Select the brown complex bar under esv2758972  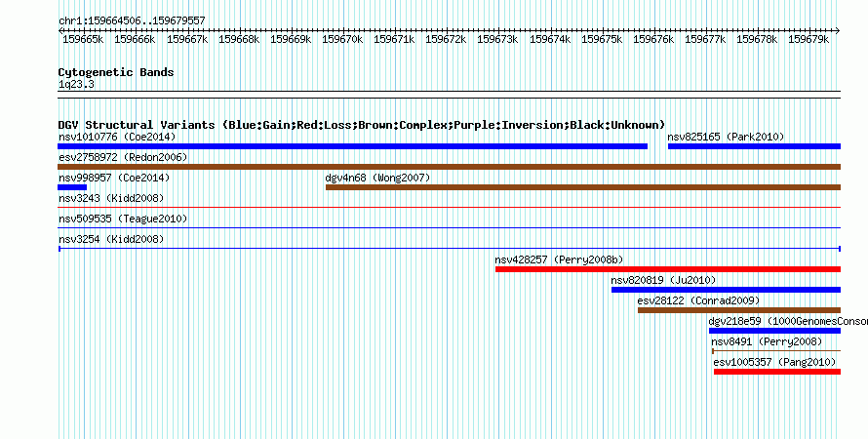pyautogui.click(x=449, y=167)
